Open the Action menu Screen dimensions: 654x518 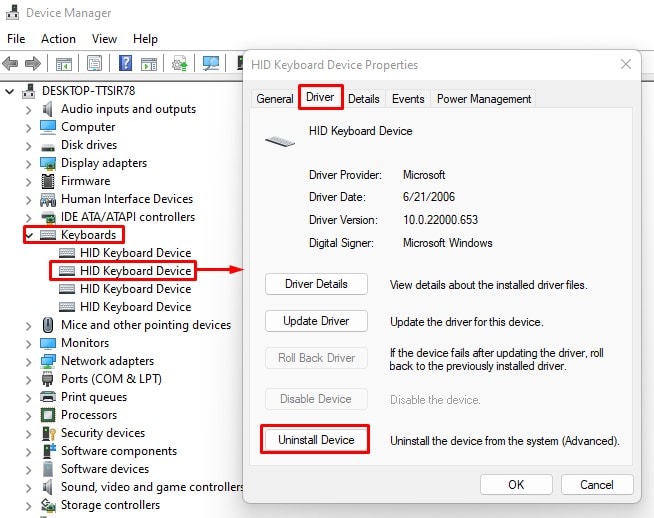[x=58, y=39]
